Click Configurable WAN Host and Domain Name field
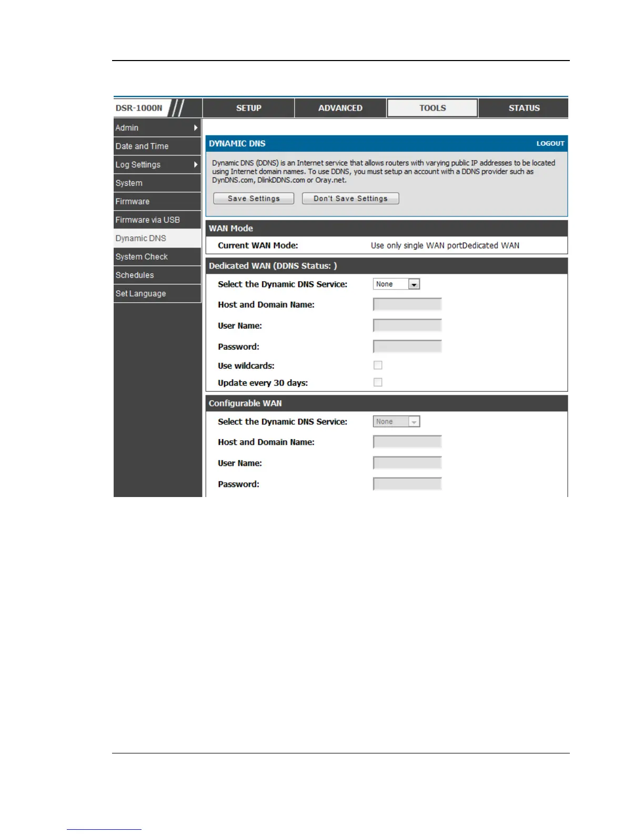Viewport: 644px width, 834px height. (x=407, y=442)
